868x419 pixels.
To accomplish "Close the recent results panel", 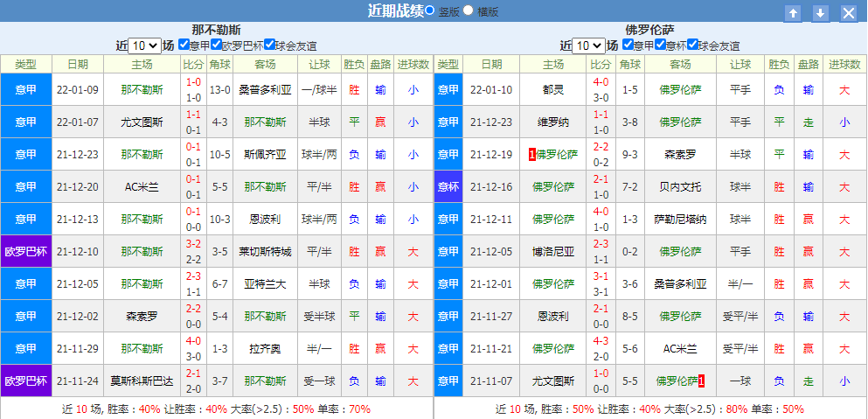I will 849,13.
